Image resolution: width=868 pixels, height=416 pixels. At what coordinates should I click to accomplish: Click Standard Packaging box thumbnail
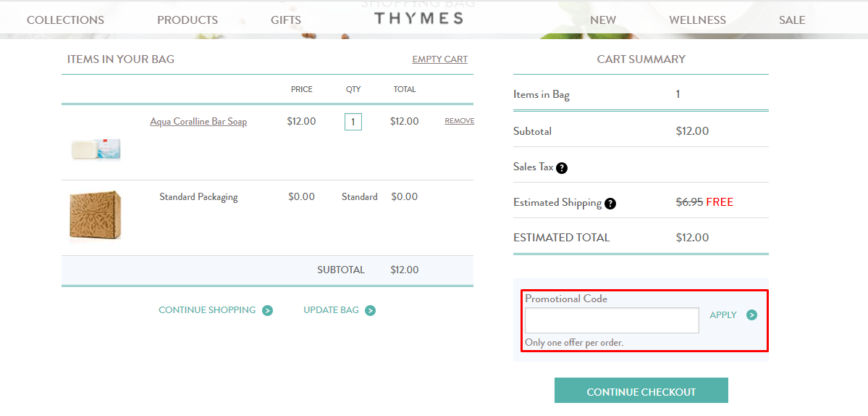[96, 215]
